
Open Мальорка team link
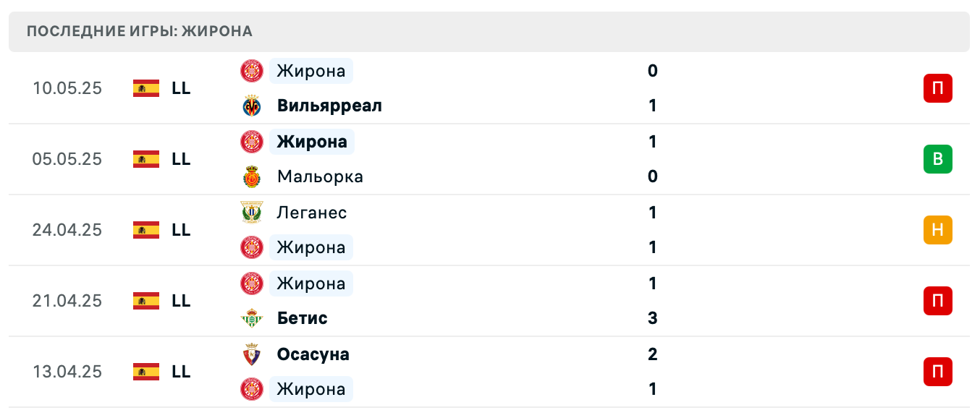pos(320,177)
